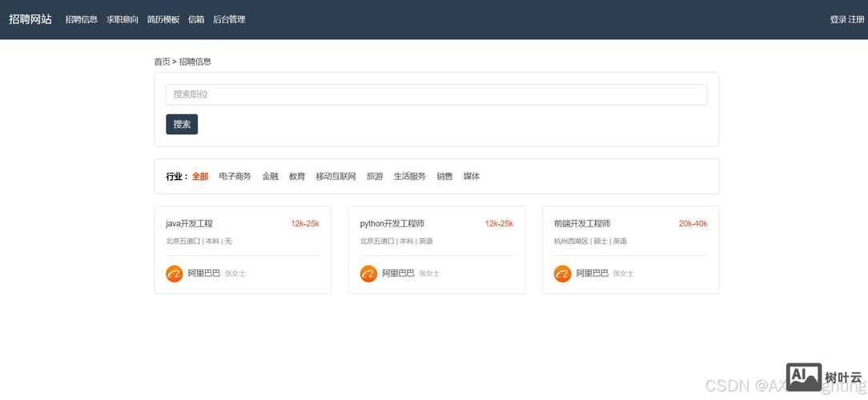
Task: Filter jobs by 金融 industry
Action: coord(270,176)
